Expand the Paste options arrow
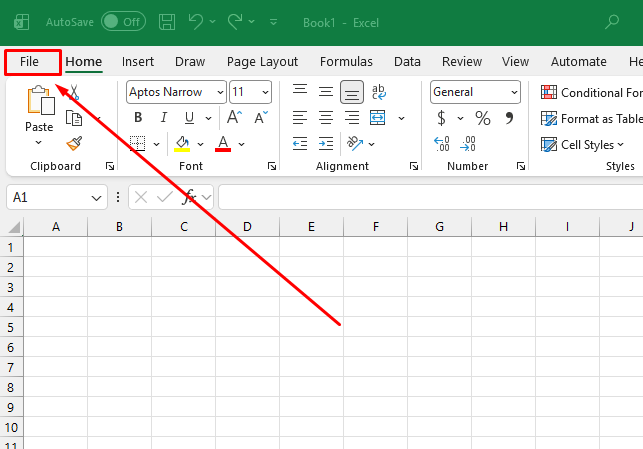The height and width of the screenshot is (449, 643). [39, 142]
